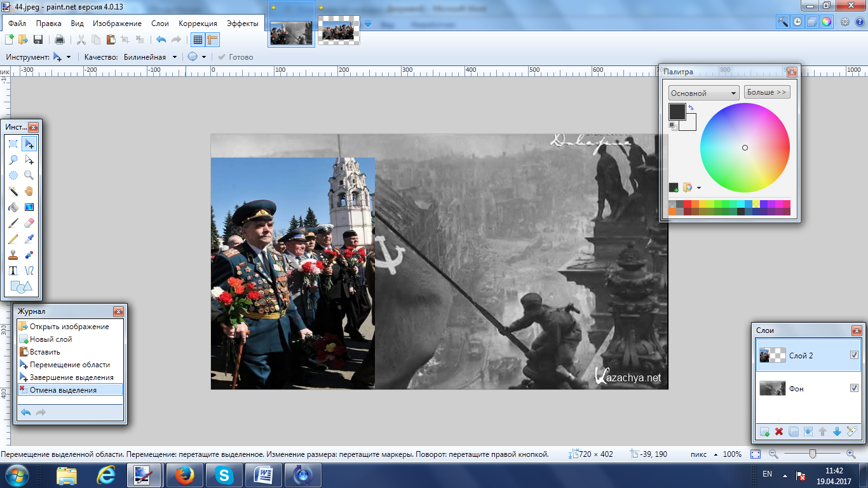
Task: Select the Recolor tool
Action: (29, 255)
